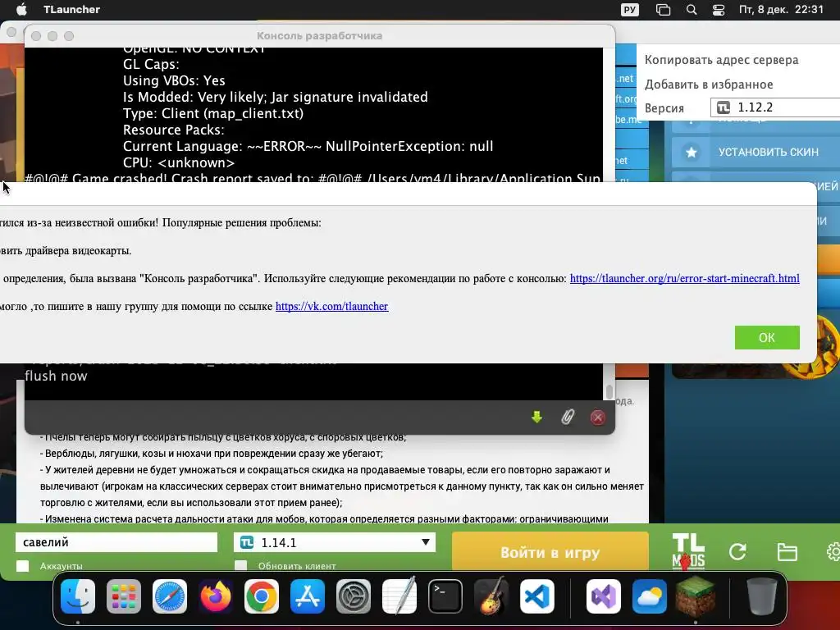
Task: Click the 'Войти в игру' button
Action: tap(550, 552)
